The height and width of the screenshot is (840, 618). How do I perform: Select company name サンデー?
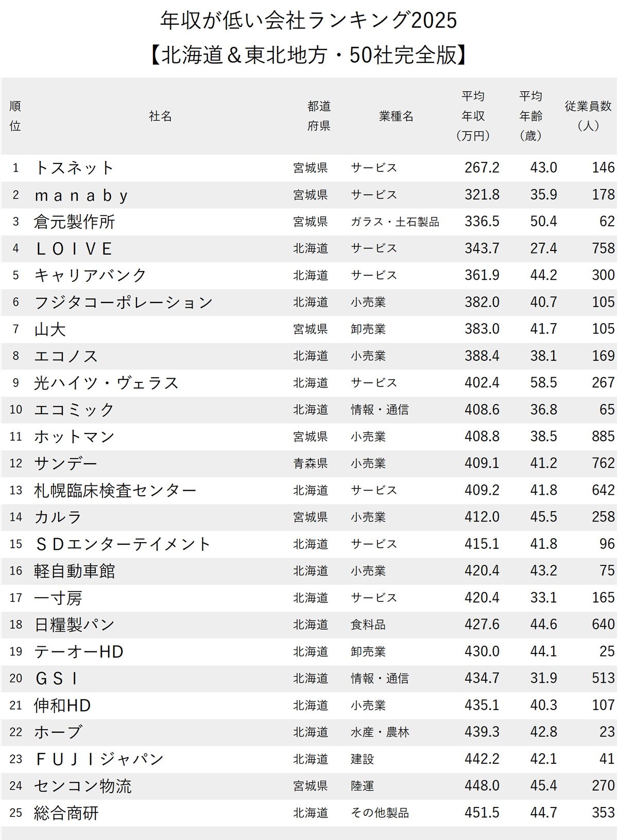[x=66, y=463]
